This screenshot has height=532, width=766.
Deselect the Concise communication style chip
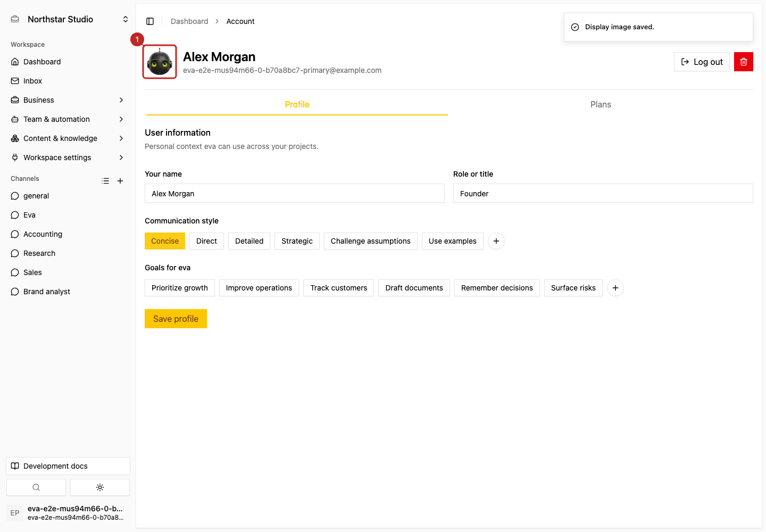165,241
